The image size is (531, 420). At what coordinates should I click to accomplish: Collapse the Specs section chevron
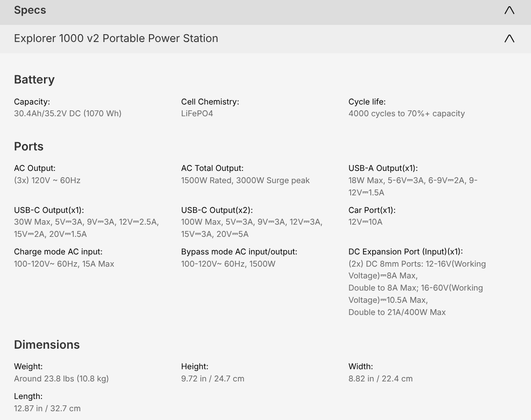(509, 10)
